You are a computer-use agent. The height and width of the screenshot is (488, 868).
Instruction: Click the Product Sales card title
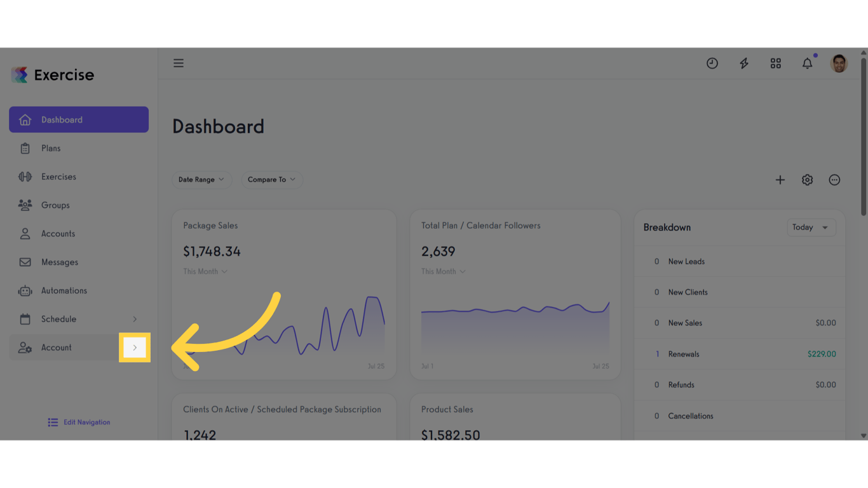[447, 410]
